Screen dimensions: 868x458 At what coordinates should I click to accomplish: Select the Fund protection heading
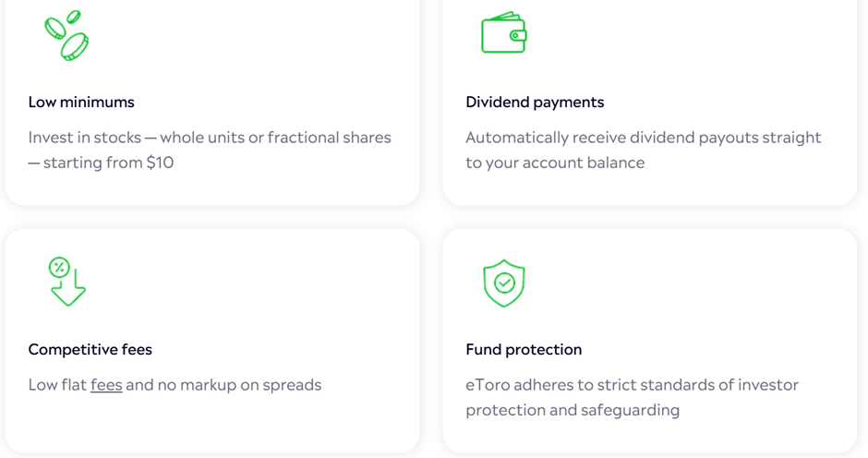coord(524,349)
